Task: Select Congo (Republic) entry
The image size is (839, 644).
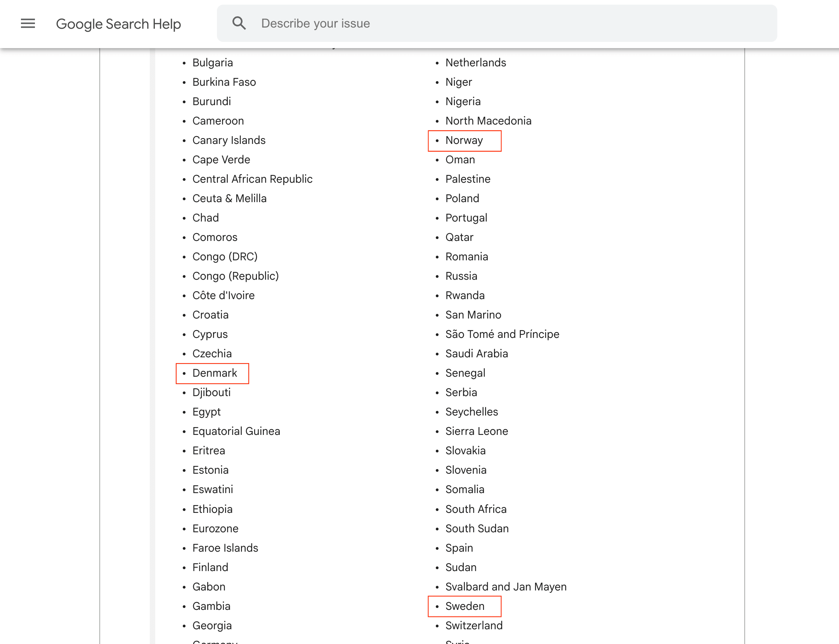Action: click(x=236, y=276)
